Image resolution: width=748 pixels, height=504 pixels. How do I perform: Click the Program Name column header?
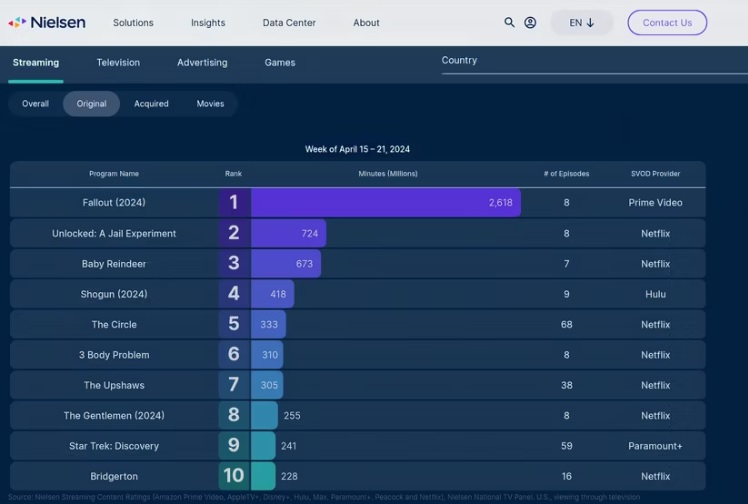(114, 174)
